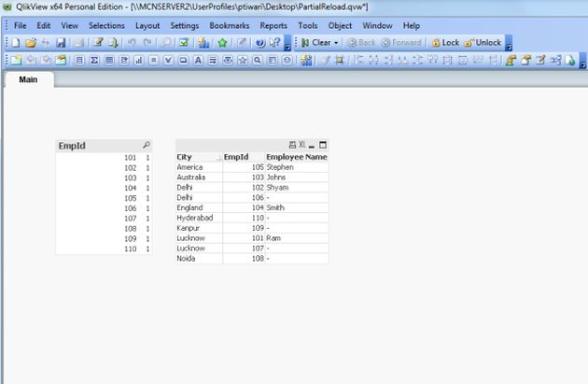Open the Edit Script editor icon

(x=98, y=42)
